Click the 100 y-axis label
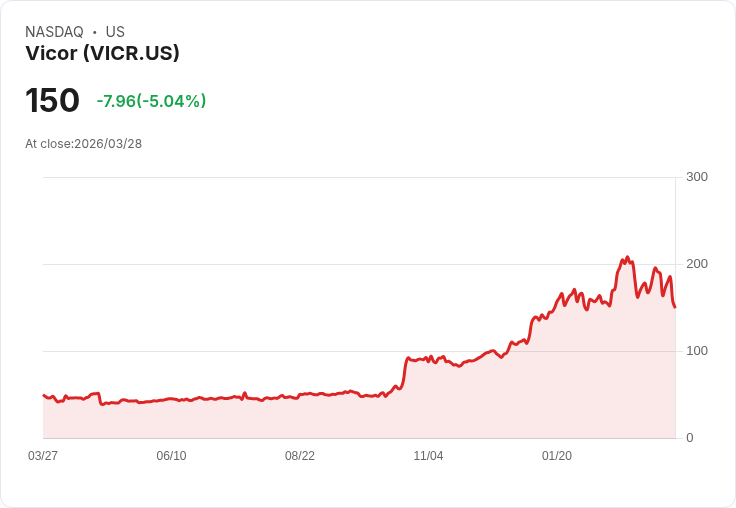The width and height of the screenshot is (736, 508). point(697,351)
